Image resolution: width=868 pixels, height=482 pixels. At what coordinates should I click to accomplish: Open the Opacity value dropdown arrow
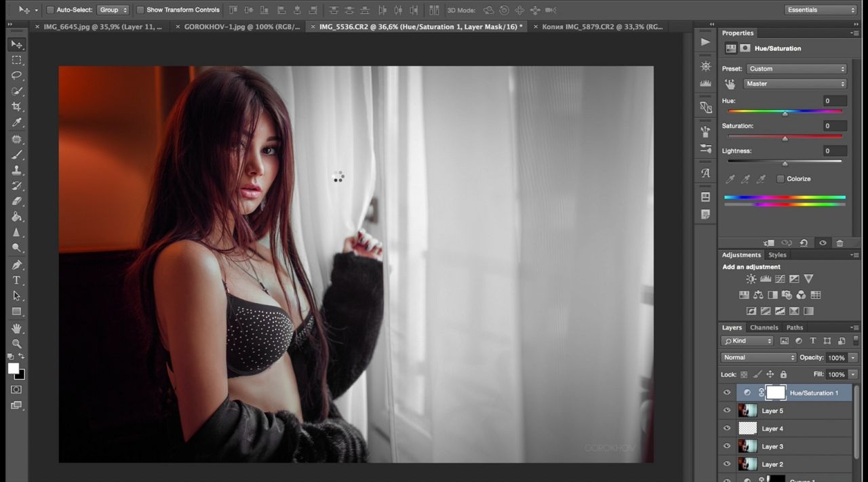[853, 357]
